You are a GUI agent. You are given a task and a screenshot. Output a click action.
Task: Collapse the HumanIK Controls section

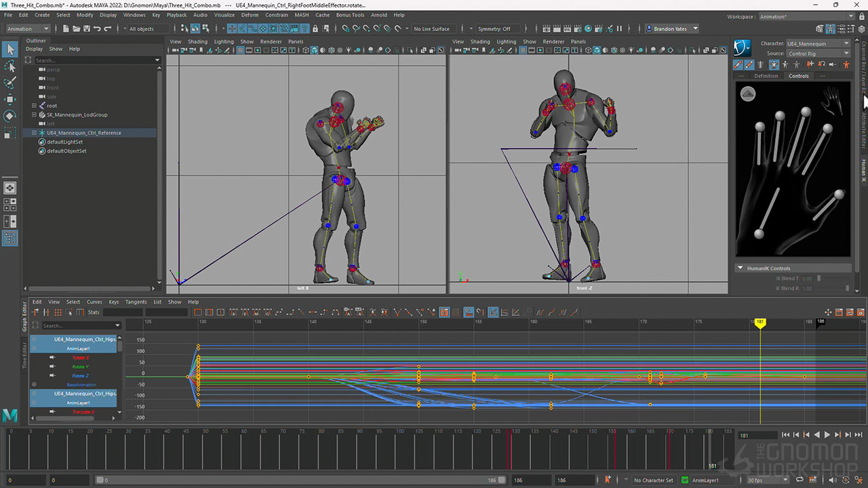[740, 268]
